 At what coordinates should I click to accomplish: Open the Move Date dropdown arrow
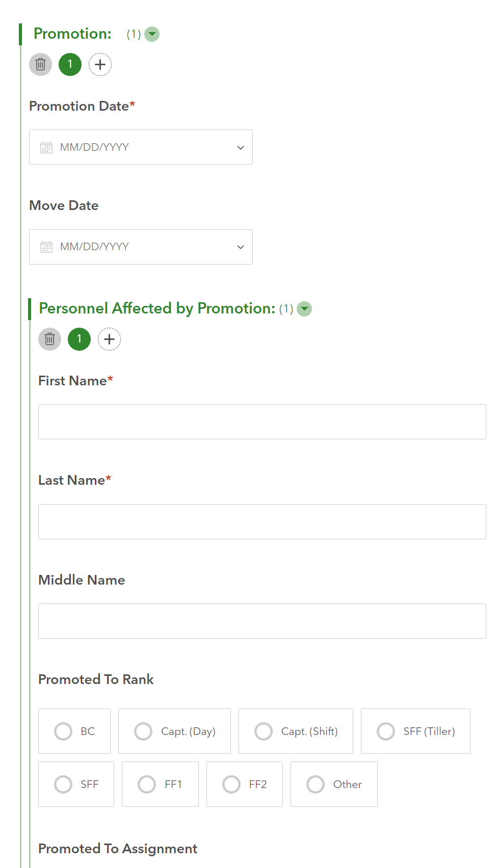pyautogui.click(x=241, y=247)
